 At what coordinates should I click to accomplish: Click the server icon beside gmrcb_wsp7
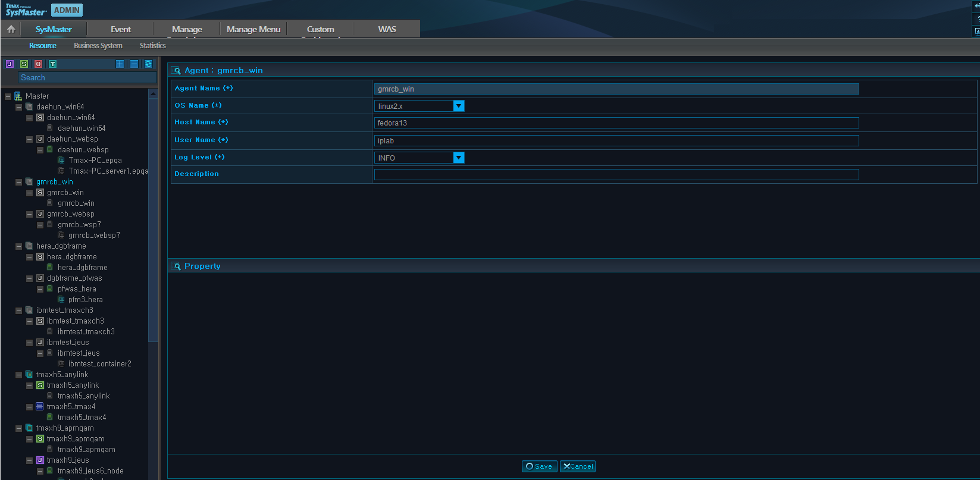point(50,225)
